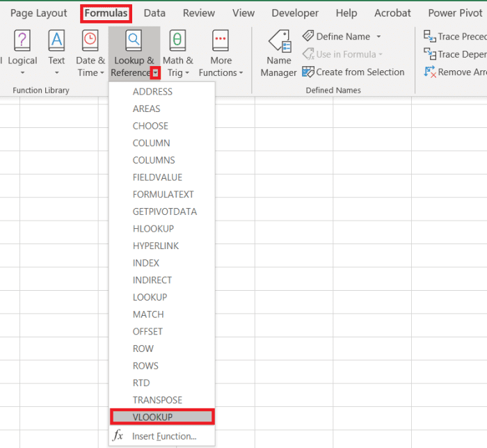Click the Define Name button label
This screenshot has height=448, width=487.
pos(343,37)
